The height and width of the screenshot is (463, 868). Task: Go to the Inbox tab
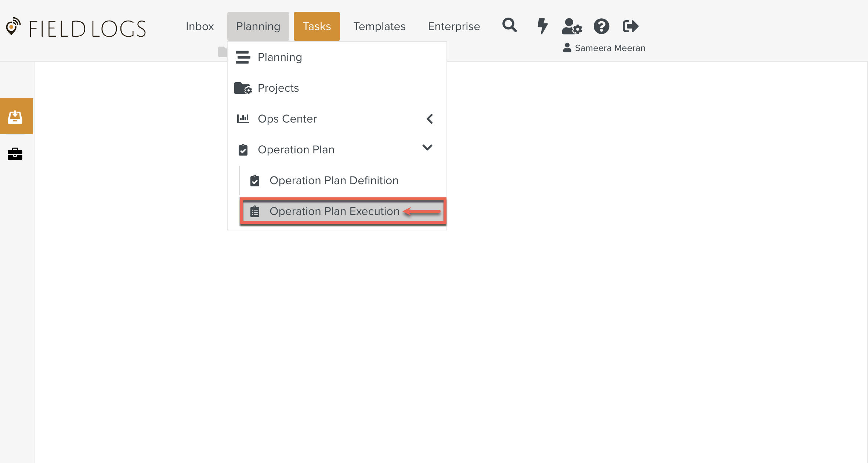pyautogui.click(x=200, y=26)
